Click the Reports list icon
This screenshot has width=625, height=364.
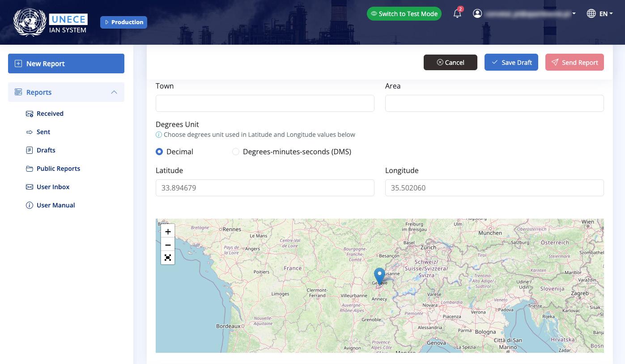[x=18, y=92]
